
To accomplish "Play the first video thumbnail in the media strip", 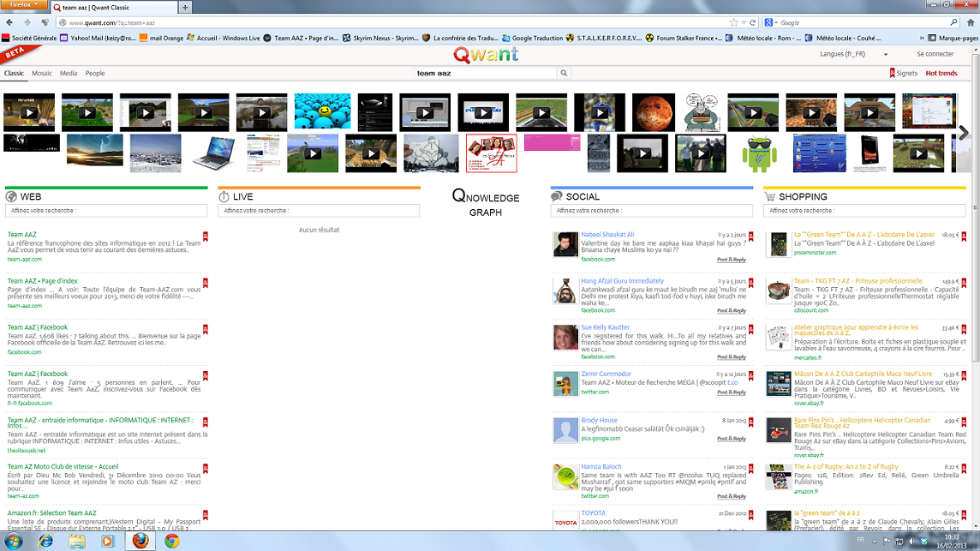I will coord(28,112).
